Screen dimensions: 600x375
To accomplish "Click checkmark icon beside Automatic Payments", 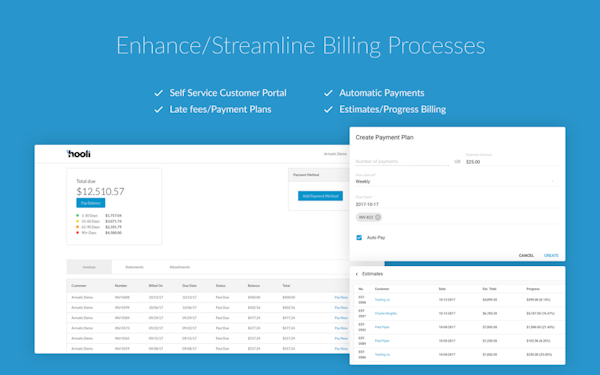I will (328, 93).
